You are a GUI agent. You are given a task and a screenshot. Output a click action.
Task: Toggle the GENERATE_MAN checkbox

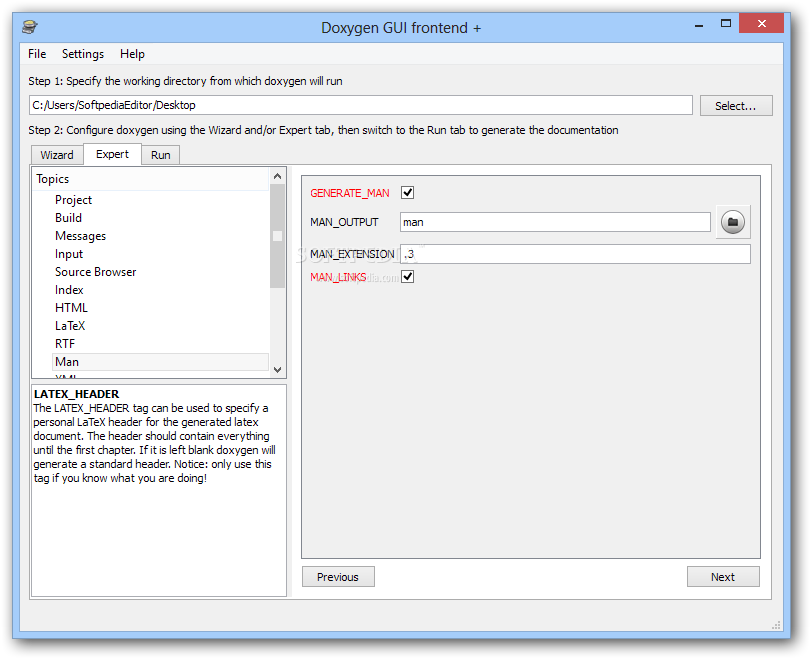click(408, 193)
